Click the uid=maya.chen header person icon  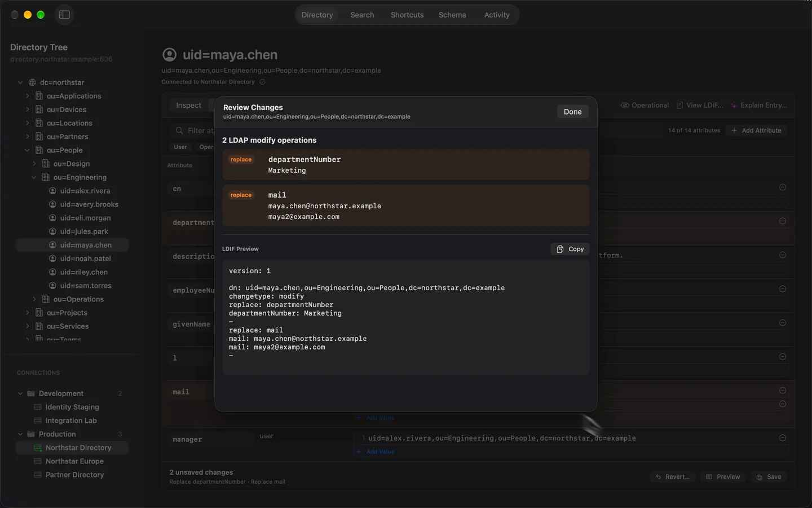[x=169, y=55]
